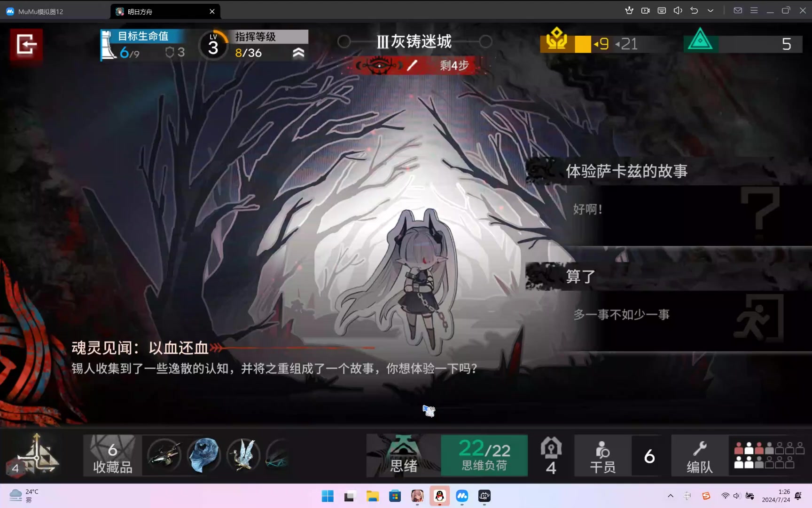
Task: Select the crossbow collectible icon
Action: click(x=164, y=455)
